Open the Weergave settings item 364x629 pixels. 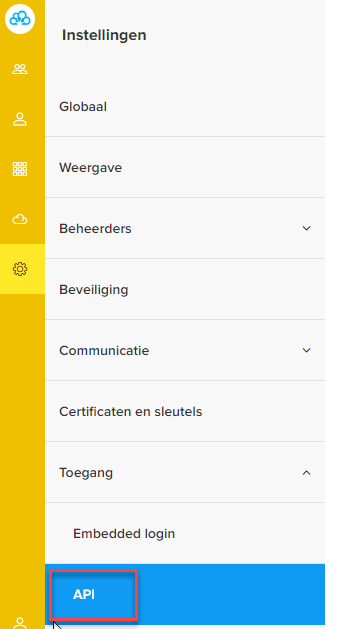(x=185, y=167)
